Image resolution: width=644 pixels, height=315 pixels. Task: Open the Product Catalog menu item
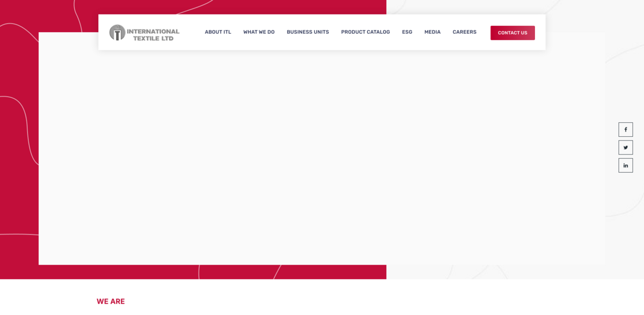[x=365, y=32]
